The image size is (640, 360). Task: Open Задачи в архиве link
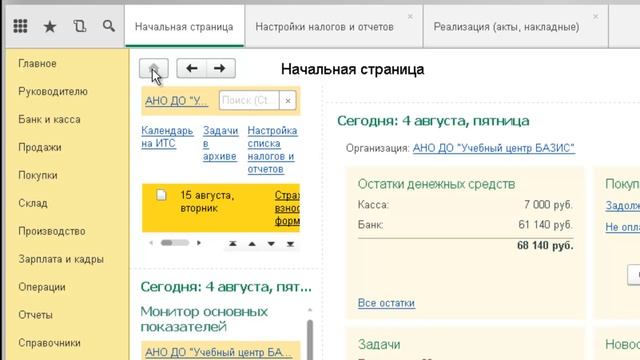(220, 143)
